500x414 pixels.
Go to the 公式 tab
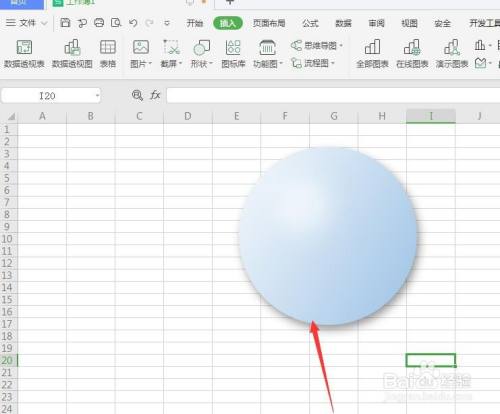coord(310,23)
